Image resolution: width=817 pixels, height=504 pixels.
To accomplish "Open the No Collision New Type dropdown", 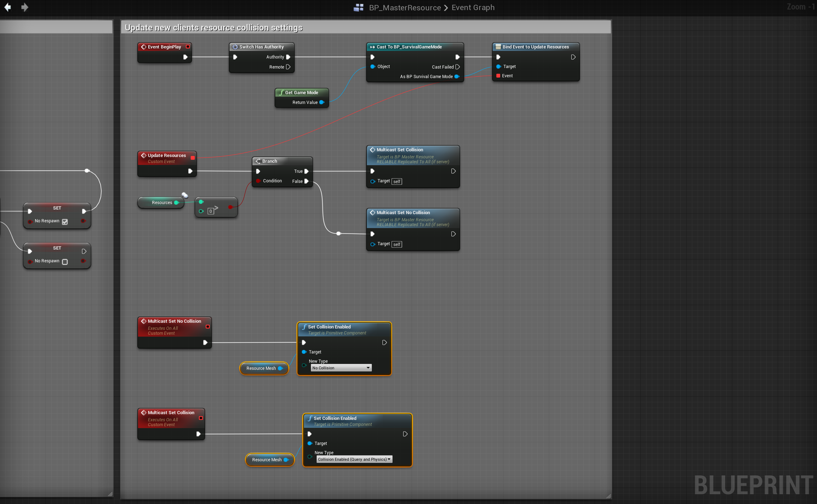I will [341, 368].
